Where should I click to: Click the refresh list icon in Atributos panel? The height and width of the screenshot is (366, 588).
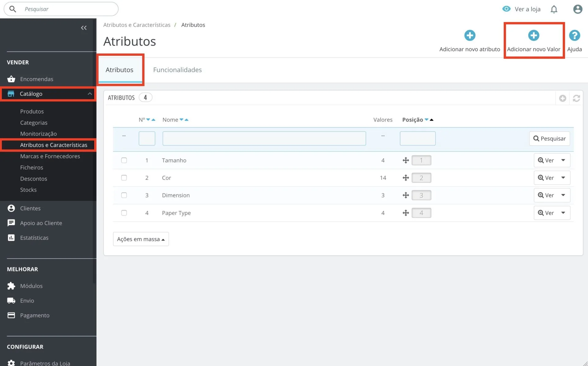[x=576, y=98]
